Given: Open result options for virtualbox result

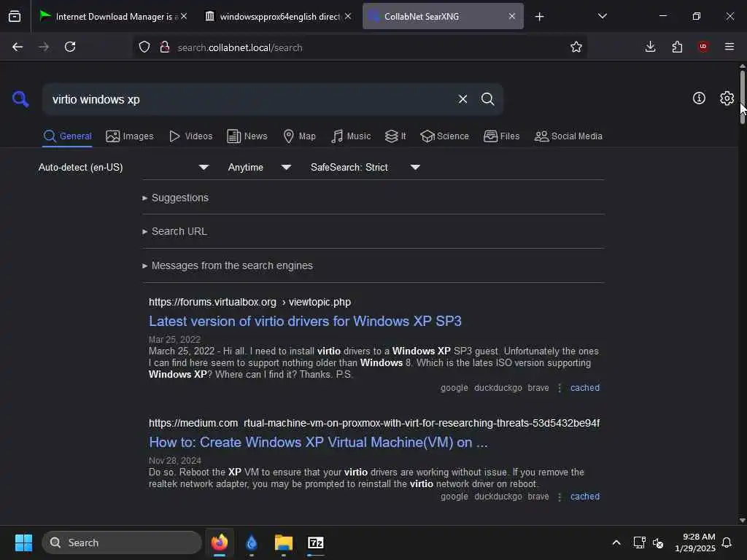Looking at the screenshot, I should coord(560,388).
